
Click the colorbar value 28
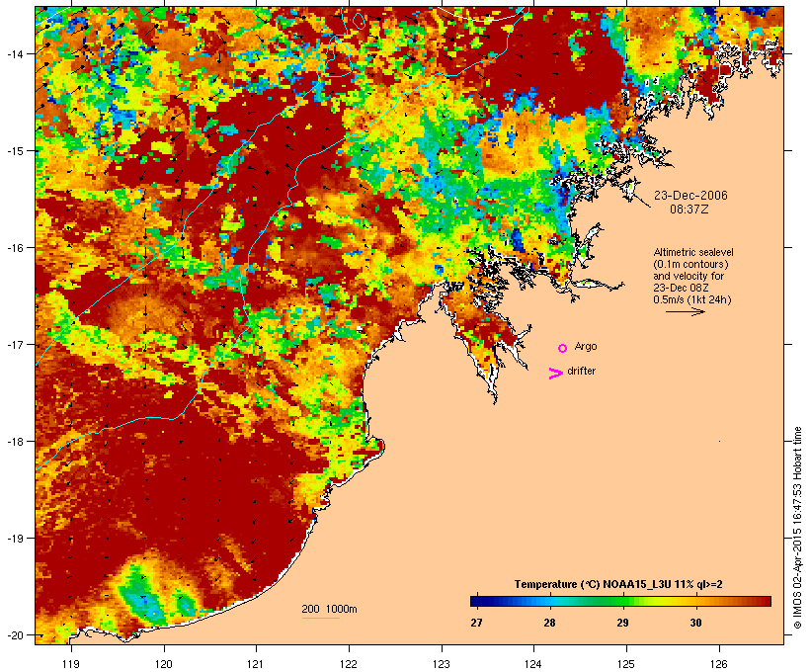549,623
